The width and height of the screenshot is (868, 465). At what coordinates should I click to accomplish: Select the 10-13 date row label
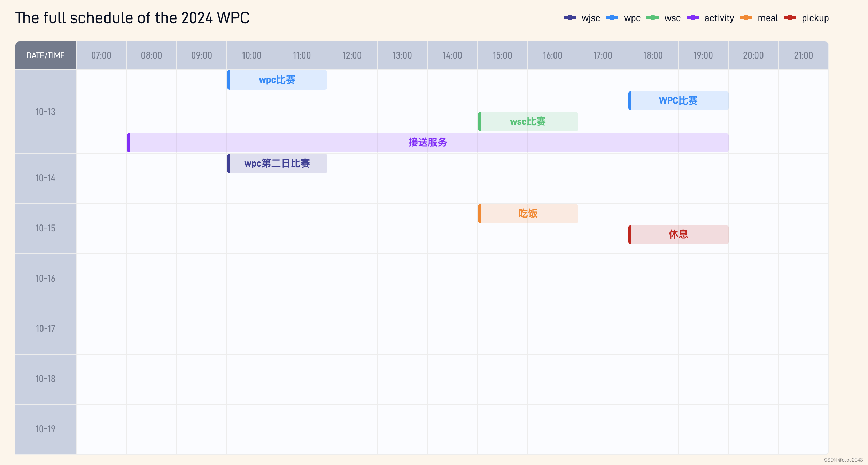[46, 112]
